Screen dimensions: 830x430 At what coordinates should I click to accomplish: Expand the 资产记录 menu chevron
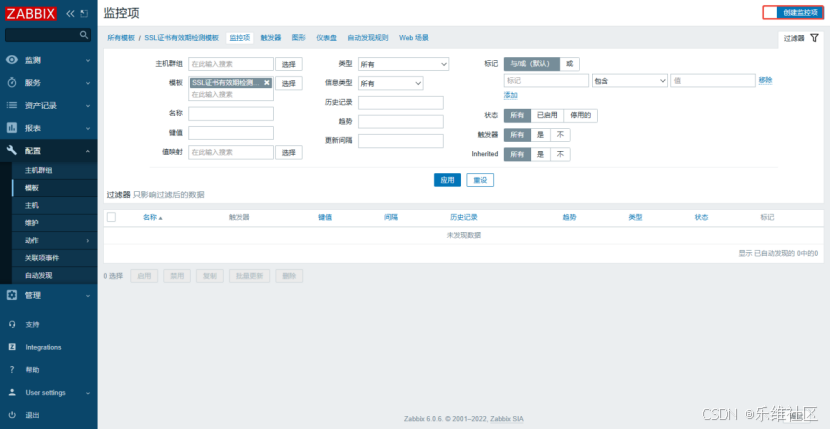(x=88, y=106)
